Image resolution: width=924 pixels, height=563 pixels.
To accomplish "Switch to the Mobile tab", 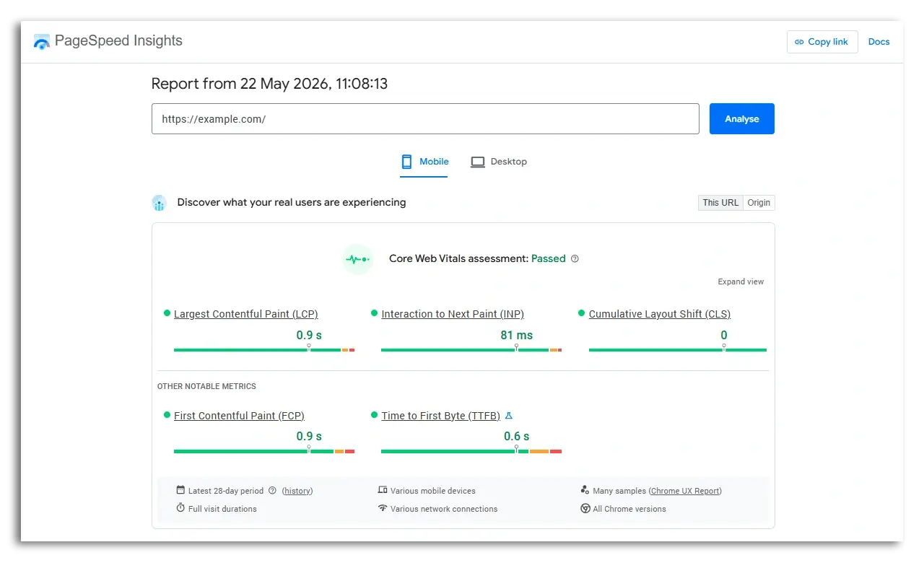I will tap(424, 162).
